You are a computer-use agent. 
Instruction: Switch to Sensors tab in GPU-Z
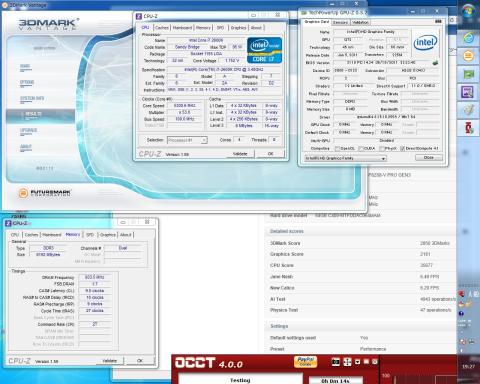point(340,22)
